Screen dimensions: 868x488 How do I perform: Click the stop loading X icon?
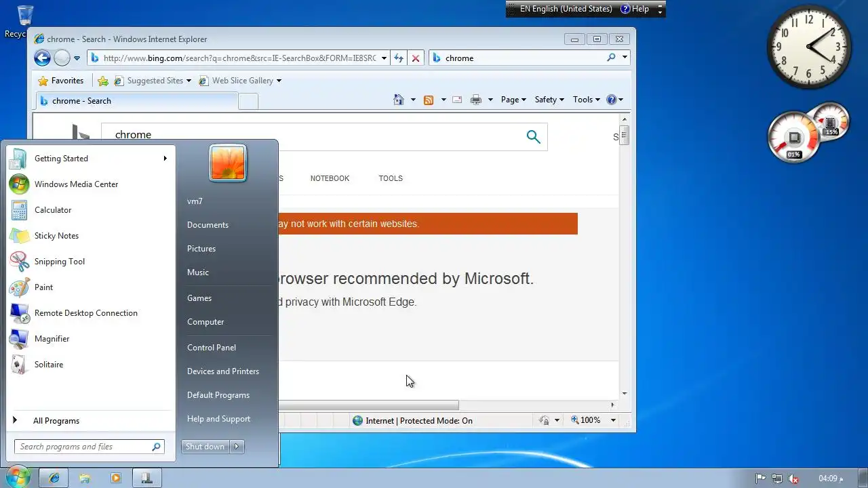tap(416, 58)
